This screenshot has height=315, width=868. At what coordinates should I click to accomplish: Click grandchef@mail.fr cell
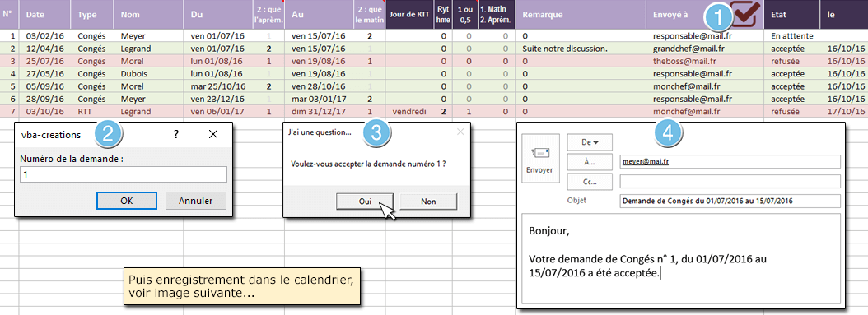pos(705,49)
